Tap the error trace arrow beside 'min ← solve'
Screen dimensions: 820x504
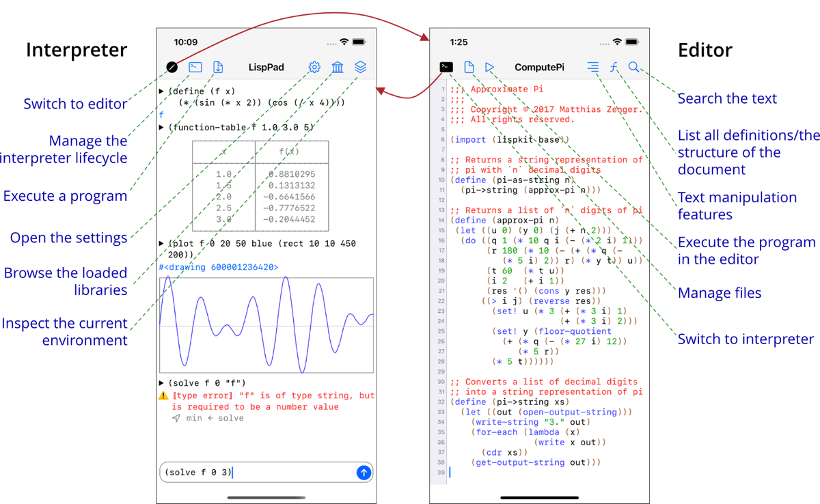click(177, 418)
